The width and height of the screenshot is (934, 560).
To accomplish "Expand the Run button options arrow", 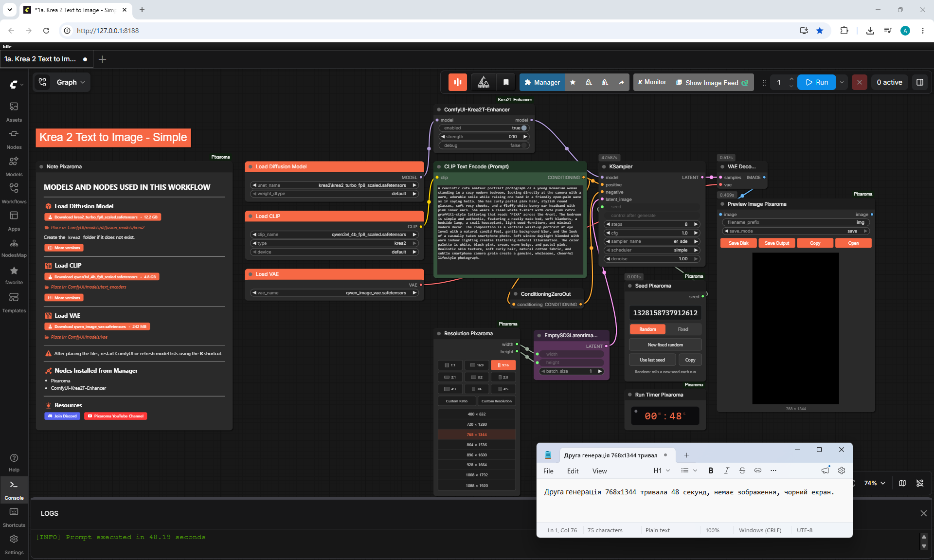I will [x=842, y=82].
